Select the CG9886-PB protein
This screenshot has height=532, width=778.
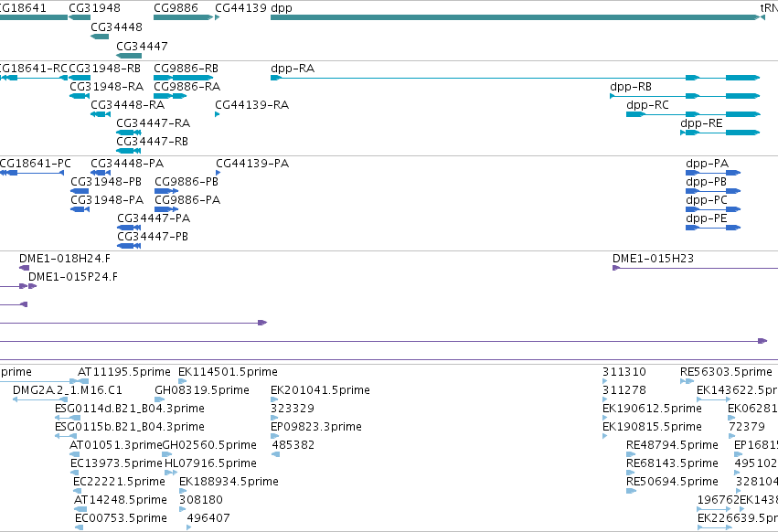click(x=166, y=191)
